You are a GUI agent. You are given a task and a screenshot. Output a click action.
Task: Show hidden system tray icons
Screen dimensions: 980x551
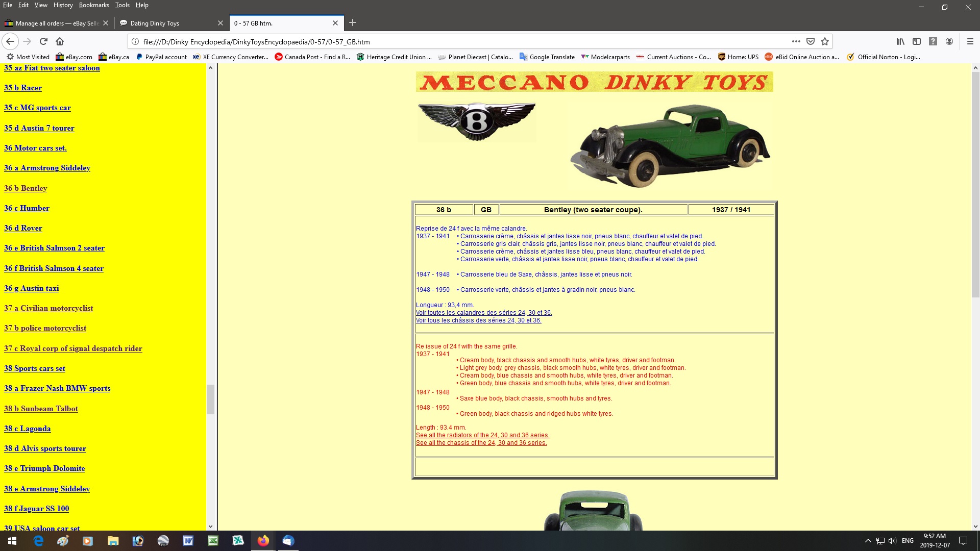coord(868,541)
